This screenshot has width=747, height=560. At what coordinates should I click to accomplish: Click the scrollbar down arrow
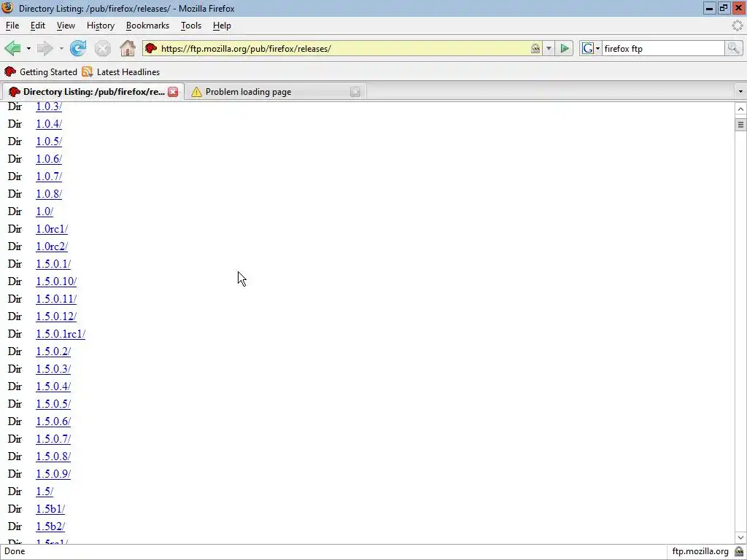(x=740, y=537)
